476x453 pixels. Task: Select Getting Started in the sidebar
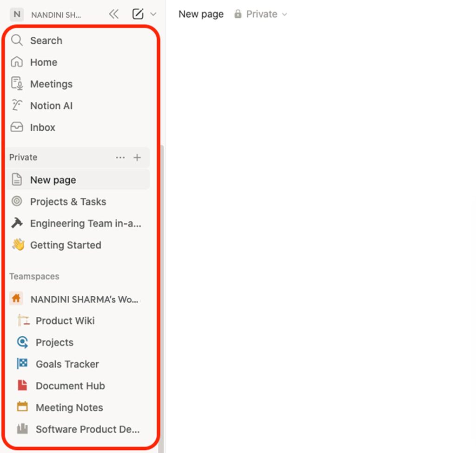[66, 245]
